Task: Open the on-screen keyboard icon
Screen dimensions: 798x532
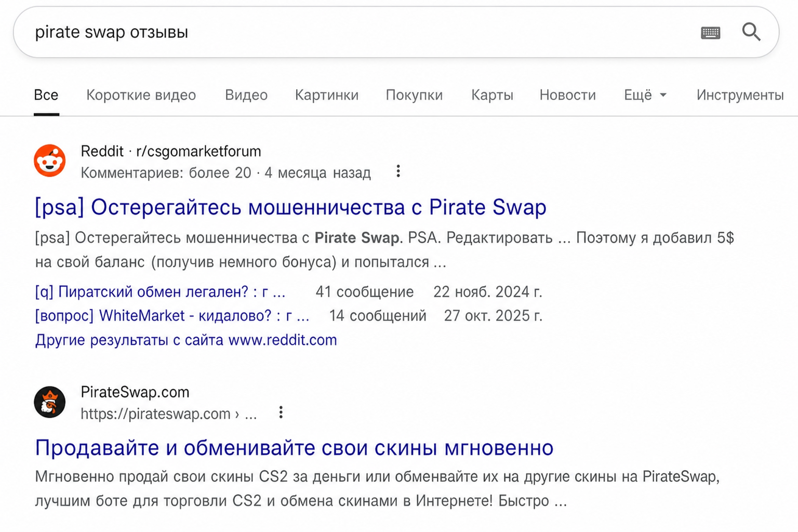Action: click(710, 33)
